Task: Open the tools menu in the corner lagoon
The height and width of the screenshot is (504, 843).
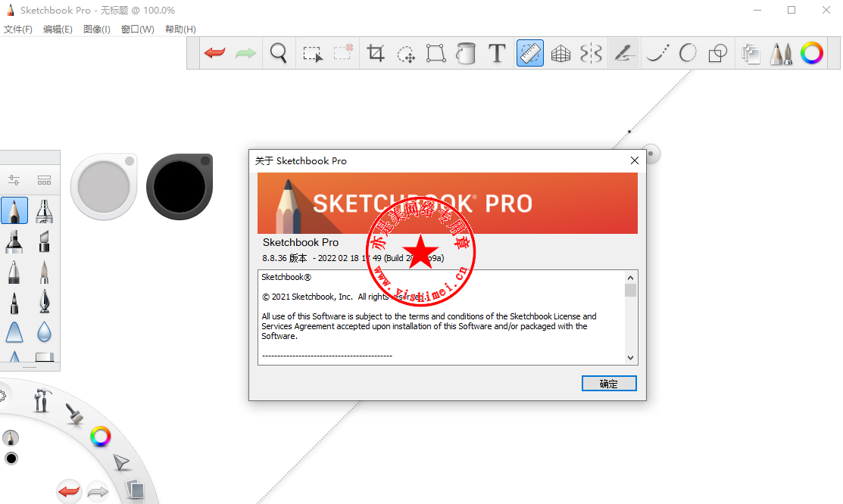Action: pyautogui.click(x=42, y=400)
